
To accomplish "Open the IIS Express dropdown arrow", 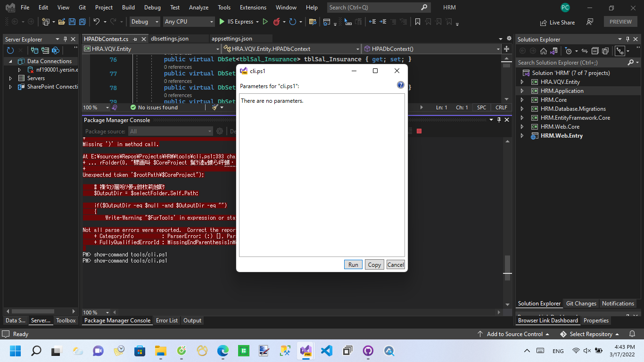I will tap(257, 22).
